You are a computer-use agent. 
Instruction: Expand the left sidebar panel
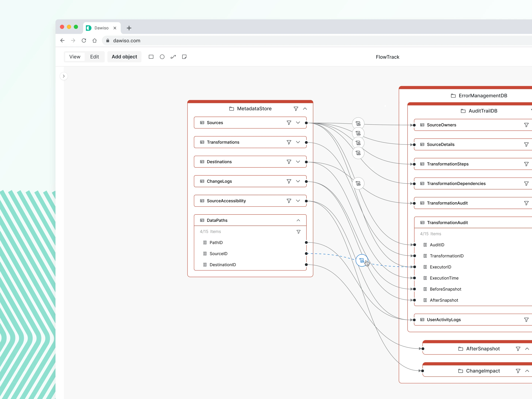click(x=64, y=76)
